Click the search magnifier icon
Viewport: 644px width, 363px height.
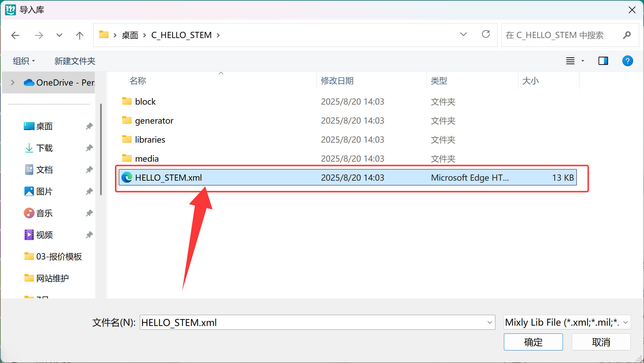pos(627,35)
